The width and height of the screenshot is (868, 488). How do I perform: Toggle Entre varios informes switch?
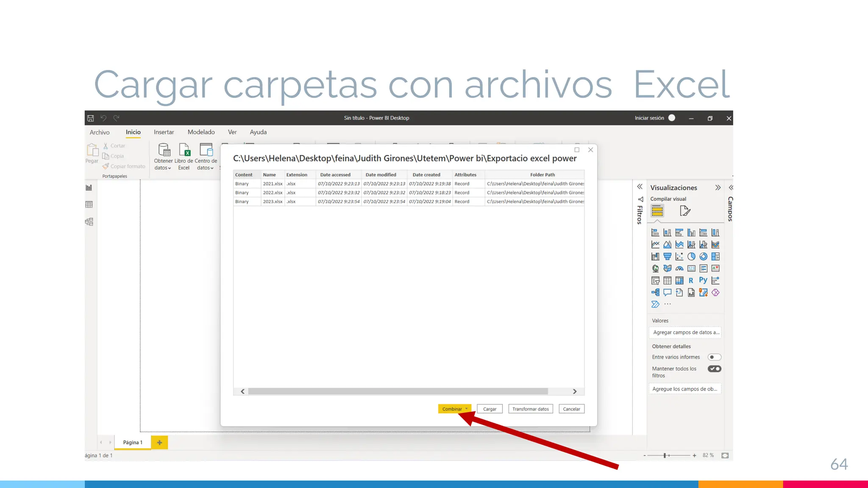(x=715, y=357)
